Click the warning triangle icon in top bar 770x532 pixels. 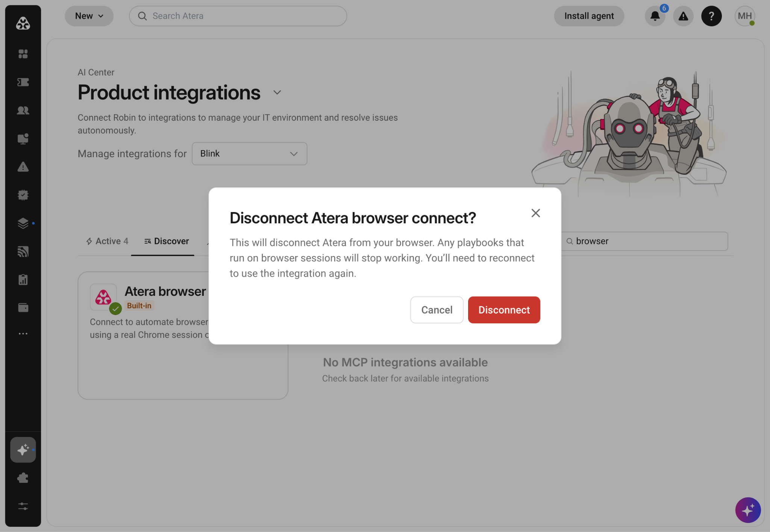(x=683, y=16)
